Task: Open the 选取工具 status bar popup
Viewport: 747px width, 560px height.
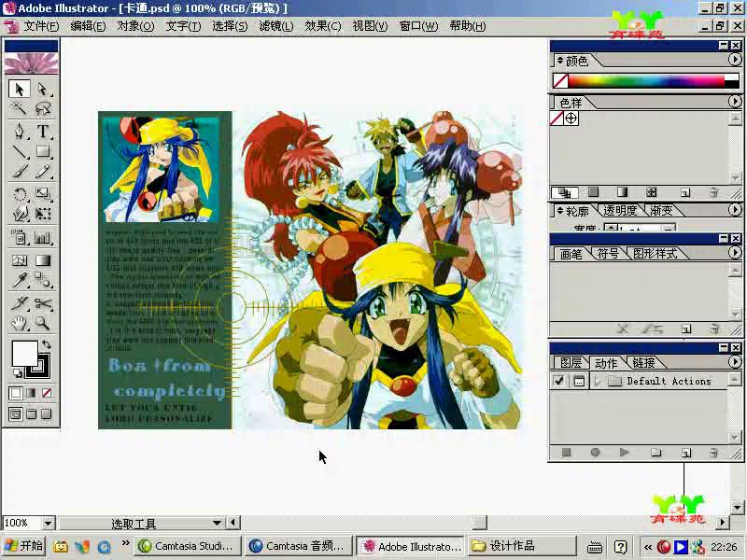Action: (218, 523)
